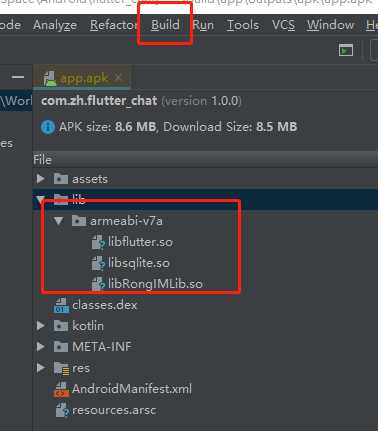
Task: Select the libflutter.so row
Action: pos(205,242)
